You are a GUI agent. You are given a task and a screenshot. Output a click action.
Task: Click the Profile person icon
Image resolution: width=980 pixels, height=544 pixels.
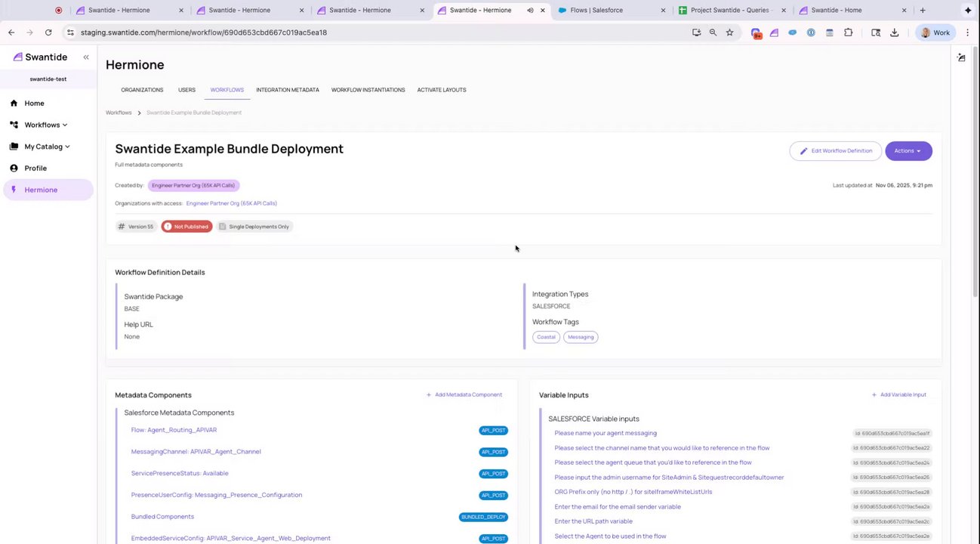coord(14,168)
